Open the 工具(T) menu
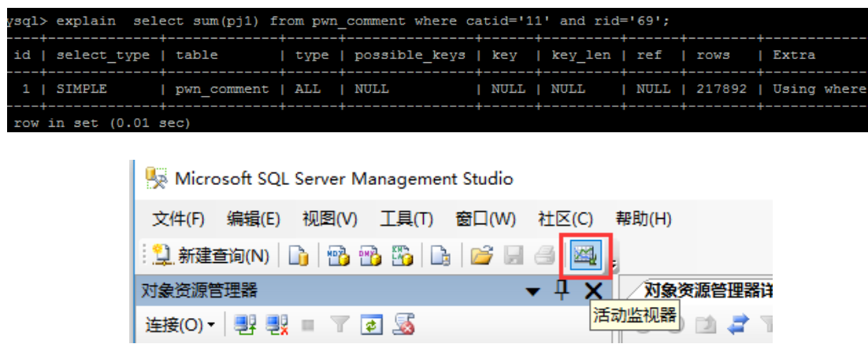This screenshot has height=355, width=868. (x=406, y=219)
